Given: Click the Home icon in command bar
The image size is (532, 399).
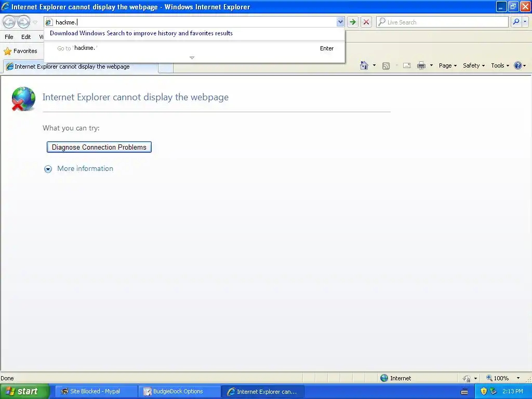Looking at the screenshot, I should pos(364,65).
